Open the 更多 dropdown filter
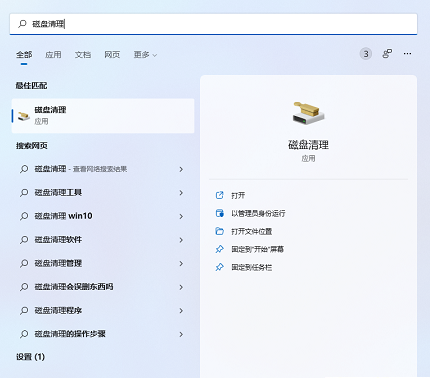Image resolution: width=430 pixels, height=378 pixels. tap(145, 55)
